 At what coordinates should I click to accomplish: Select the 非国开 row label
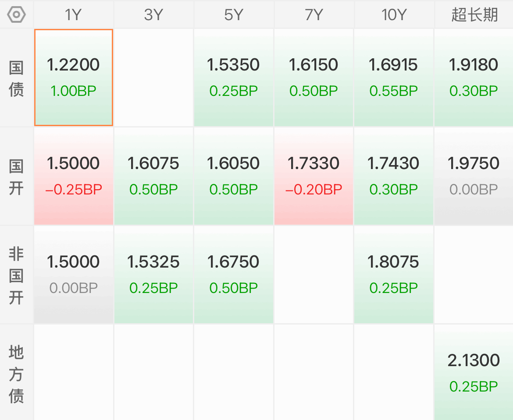click(x=16, y=275)
